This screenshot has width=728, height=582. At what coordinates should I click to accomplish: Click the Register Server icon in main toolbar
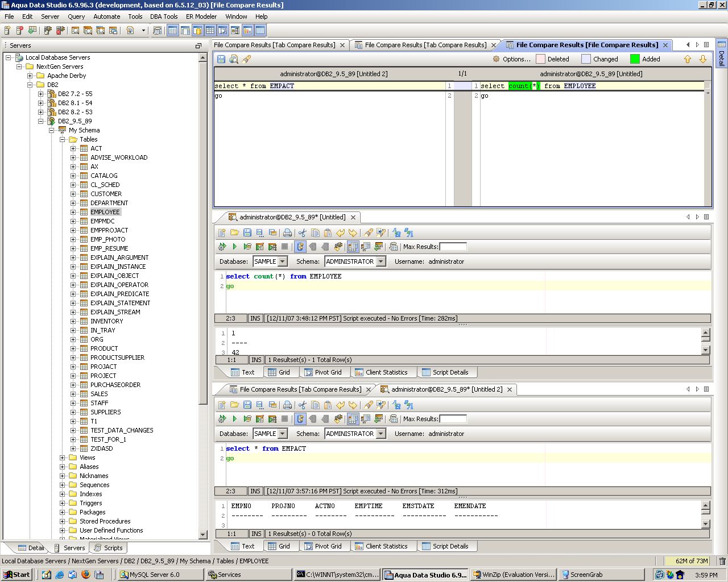7,30
